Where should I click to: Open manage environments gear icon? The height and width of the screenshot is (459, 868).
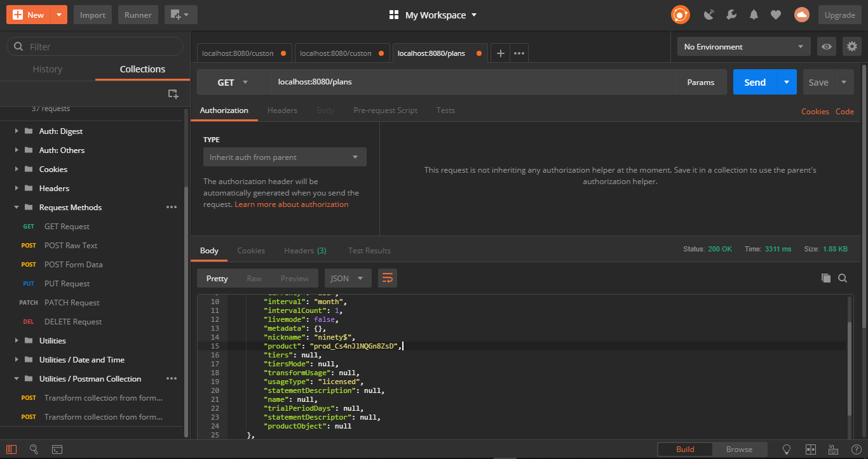852,46
